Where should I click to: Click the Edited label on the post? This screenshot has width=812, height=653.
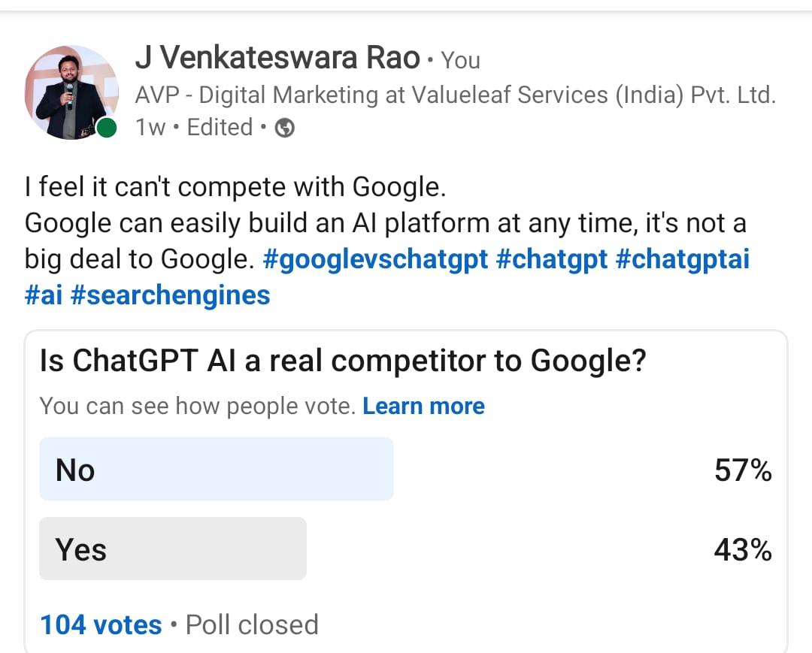coord(220,128)
